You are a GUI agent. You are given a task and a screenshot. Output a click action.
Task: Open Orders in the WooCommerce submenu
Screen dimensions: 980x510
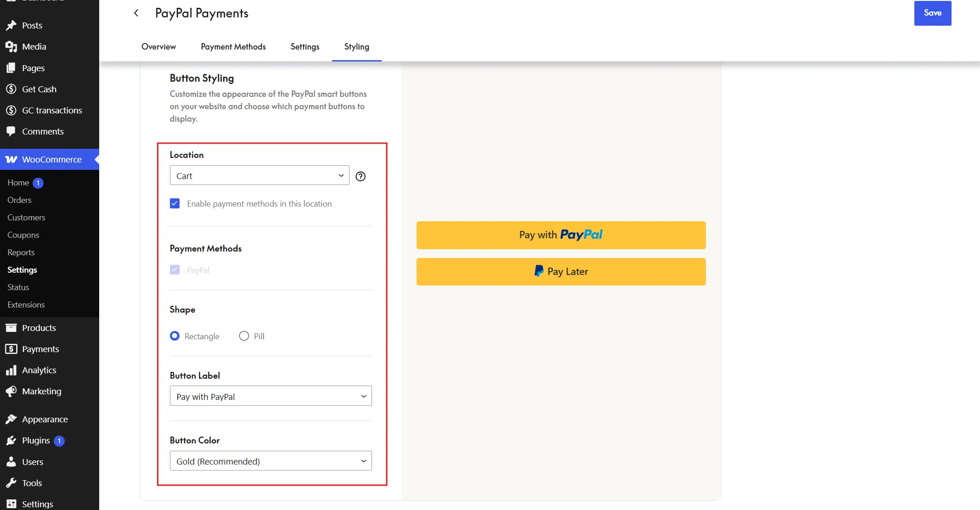tap(19, 200)
